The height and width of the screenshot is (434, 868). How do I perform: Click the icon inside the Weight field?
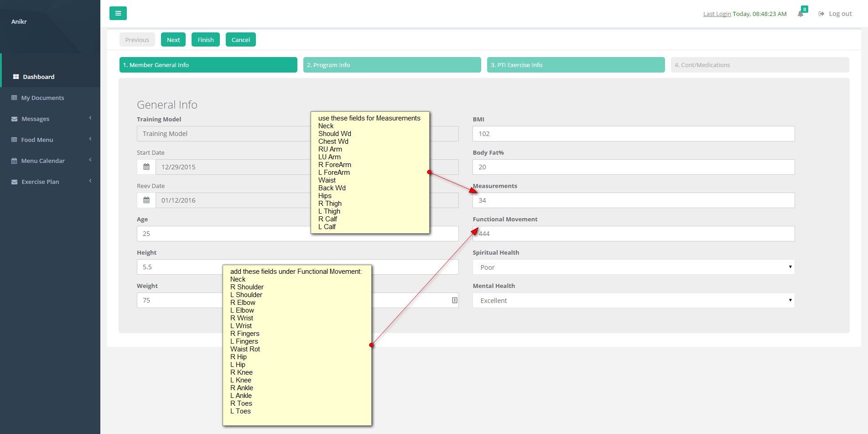point(455,300)
